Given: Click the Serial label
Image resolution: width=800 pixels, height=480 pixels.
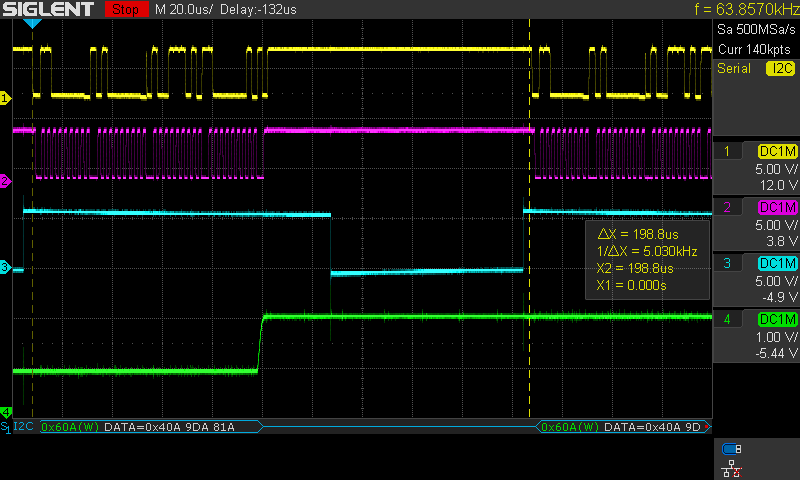Looking at the screenshot, I should point(734,68).
